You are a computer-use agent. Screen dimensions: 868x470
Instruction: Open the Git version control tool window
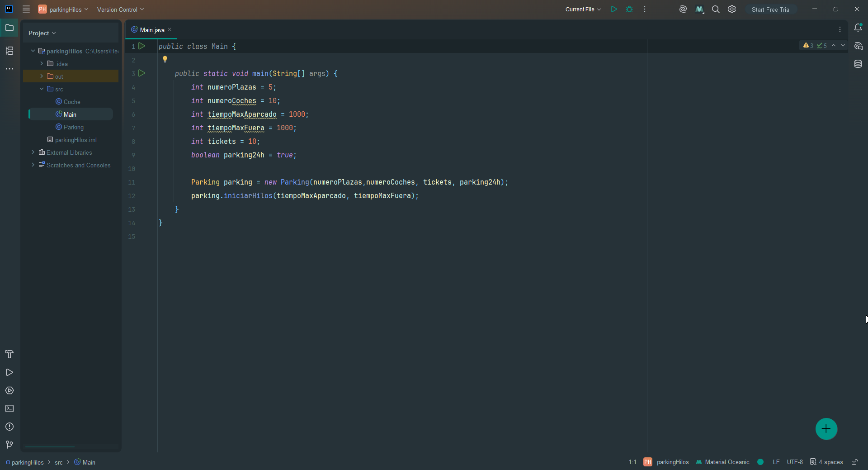(9, 445)
